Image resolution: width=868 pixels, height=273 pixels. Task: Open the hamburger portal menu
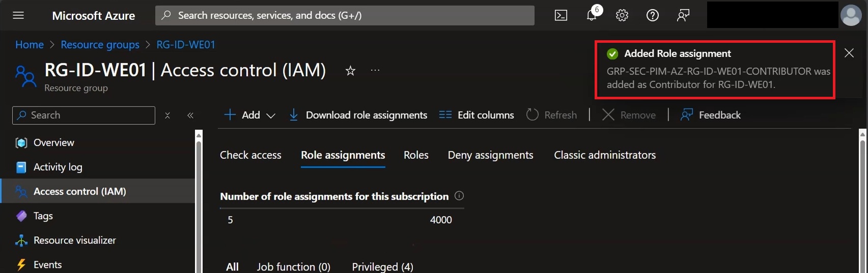coord(18,15)
